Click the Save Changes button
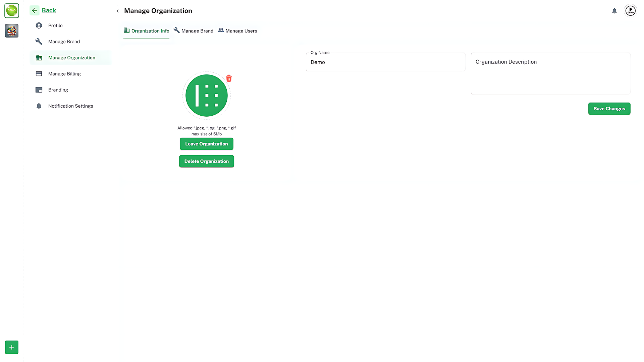 click(609, 108)
